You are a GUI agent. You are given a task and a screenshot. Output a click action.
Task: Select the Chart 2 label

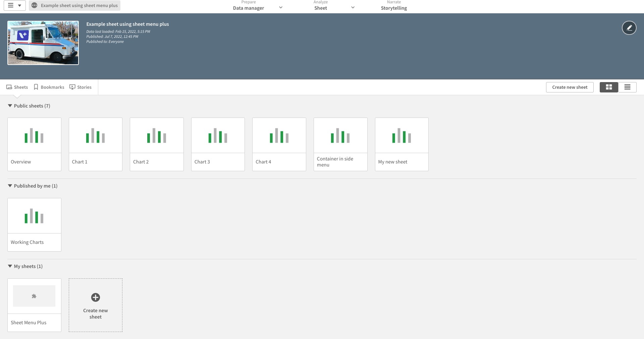141,162
